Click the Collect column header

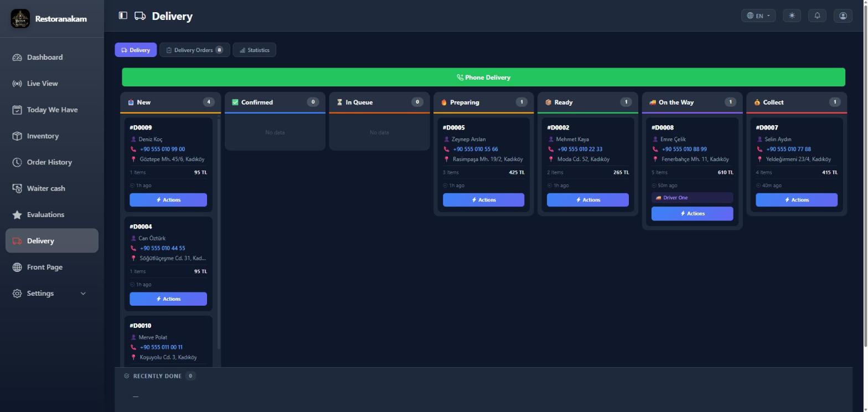pos(797,102)
